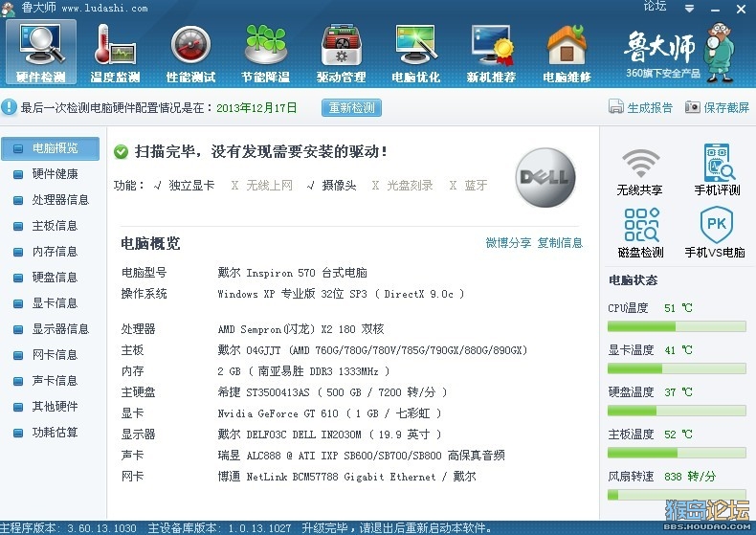This screenshot has height=535, width=756.
Task: Click the CPU温度 progress bar
Action: click(677, 327)
